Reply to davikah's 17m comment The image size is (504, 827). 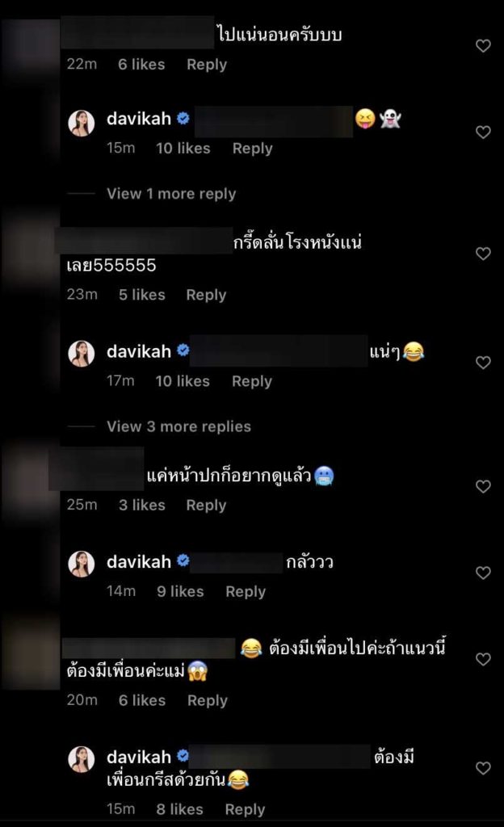click(x=252, y=381)
